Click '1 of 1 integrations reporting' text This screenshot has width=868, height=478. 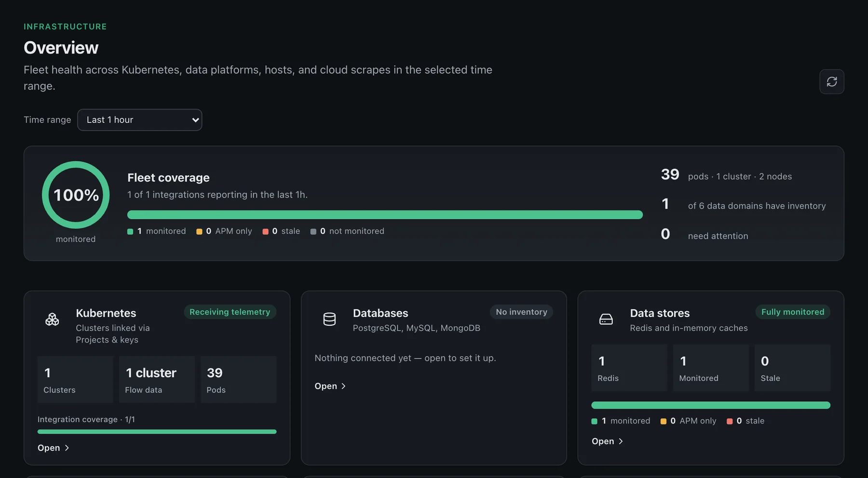(x=217, y=195)
